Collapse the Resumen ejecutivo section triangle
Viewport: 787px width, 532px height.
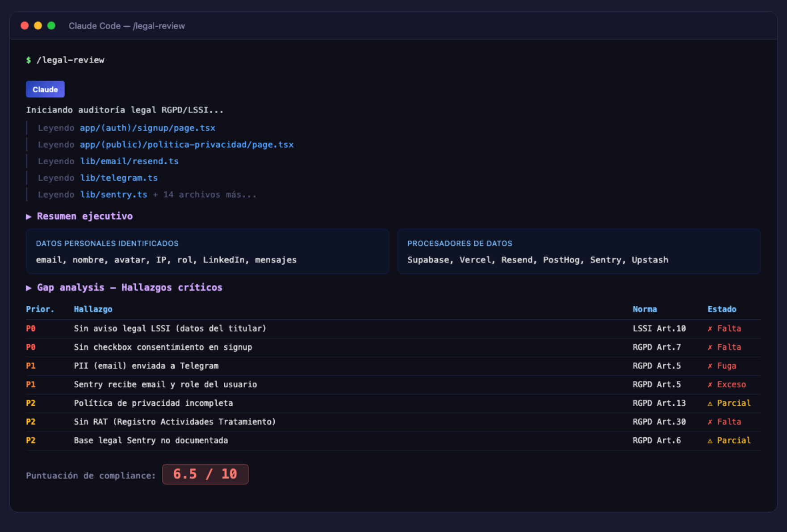[x=29, y=216]
